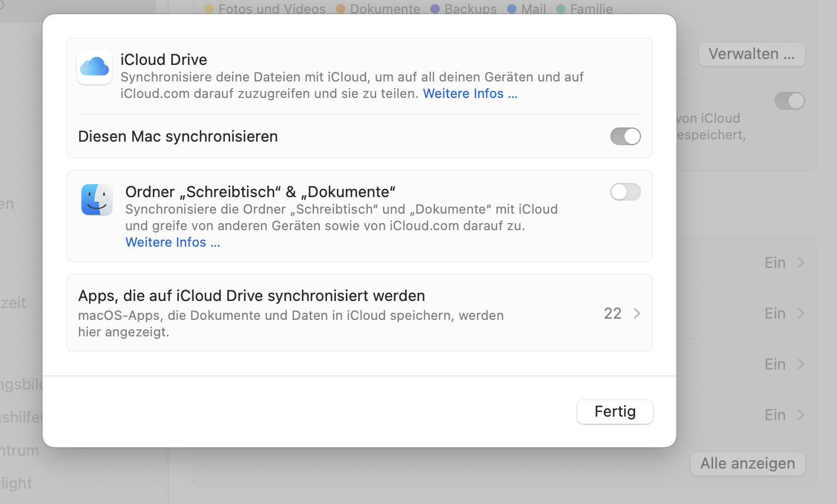Open "Weitere Infos" link under Schreibtisch & Dokumente
The image size is (837, 504).
(172, 243)
